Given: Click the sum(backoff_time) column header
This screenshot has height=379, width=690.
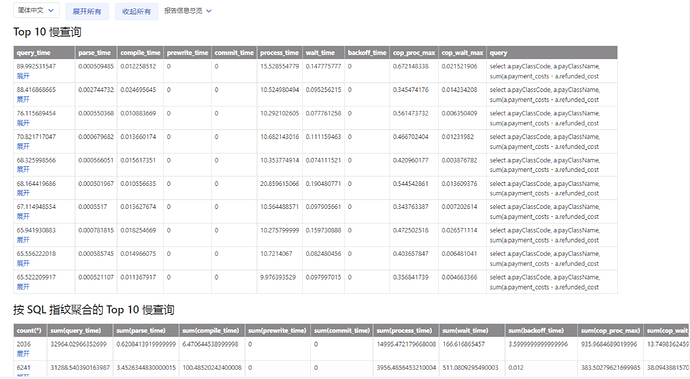Looking at the screenshot, I should click(541, 330).
